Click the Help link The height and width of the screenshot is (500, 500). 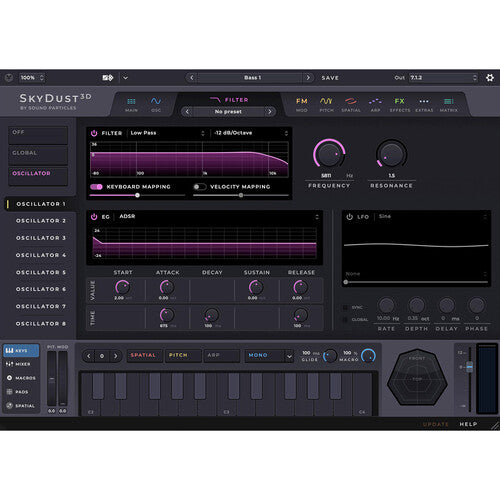click(468, 424)
